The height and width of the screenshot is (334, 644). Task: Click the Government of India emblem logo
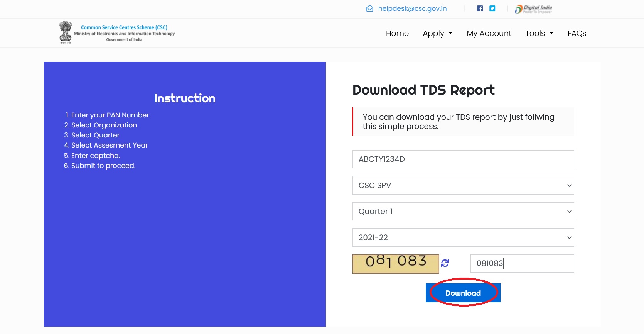click(66, 32)
